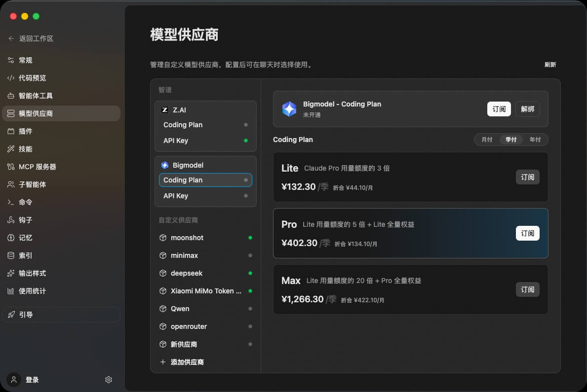Click the user avatar icon beside 登录
Screen dimensions: 587x392
(x=14, y=380)
